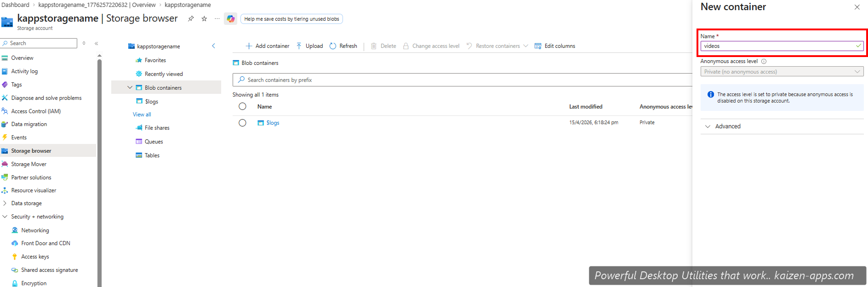This screenshot has width=868, height=287.
Task: Open Networking settings
Action: tap(35, 230)
